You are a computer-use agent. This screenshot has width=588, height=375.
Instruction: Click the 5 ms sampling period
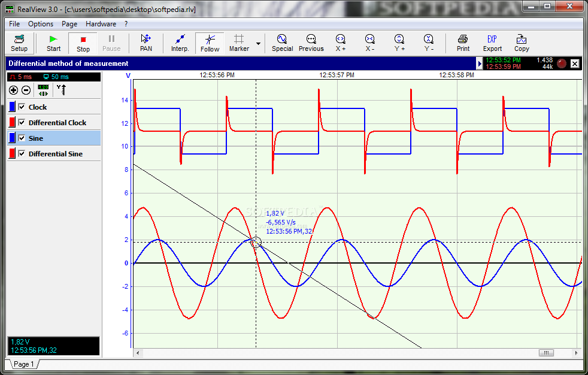[x=21, y=77]
